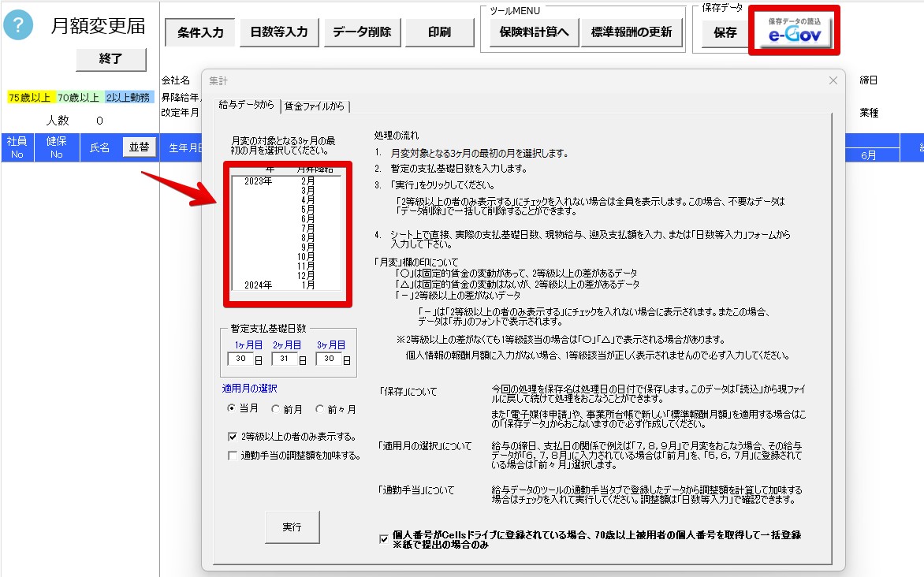Click the データ削除 button
Screen dimensions: 924x577
(x=362, y=32)
